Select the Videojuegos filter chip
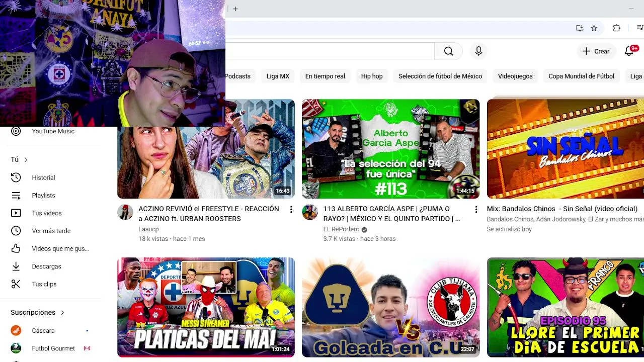Screen dimensions: 644x362 pos(515,76)
